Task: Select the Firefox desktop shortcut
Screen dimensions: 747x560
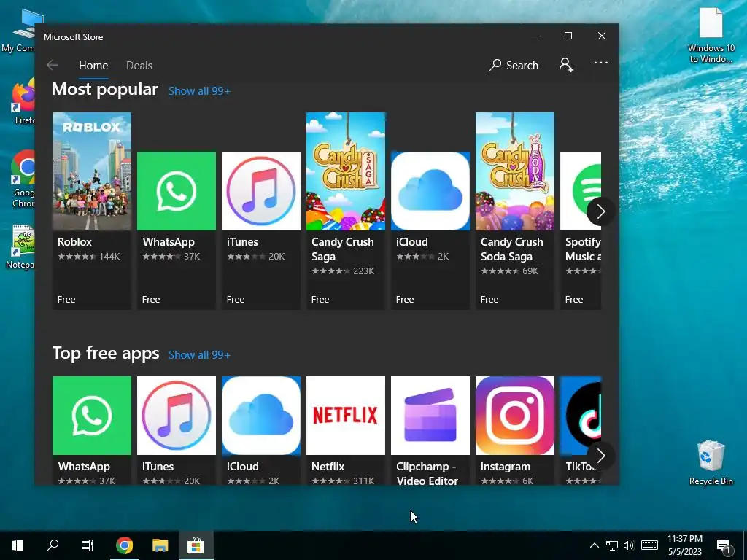Action: click(23, 102)
